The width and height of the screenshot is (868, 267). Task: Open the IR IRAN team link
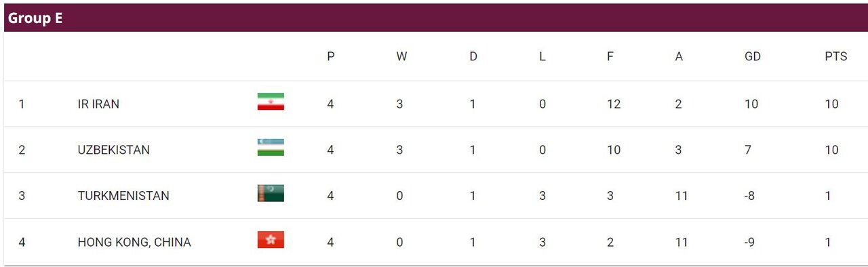(x=99, y=104)
